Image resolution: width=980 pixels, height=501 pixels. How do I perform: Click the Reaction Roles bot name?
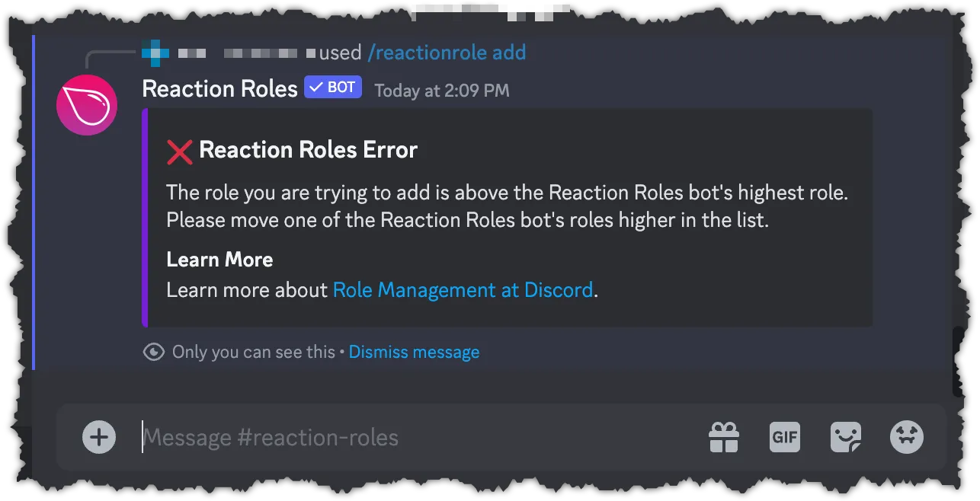pyautogui.click(x=219, y=88)
